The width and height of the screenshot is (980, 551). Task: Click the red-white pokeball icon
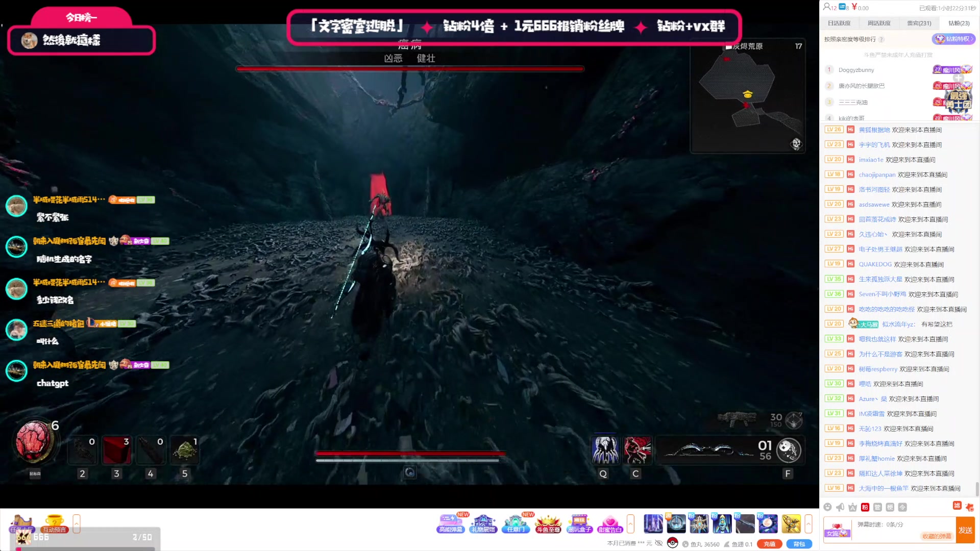click(x=673, y=543)
